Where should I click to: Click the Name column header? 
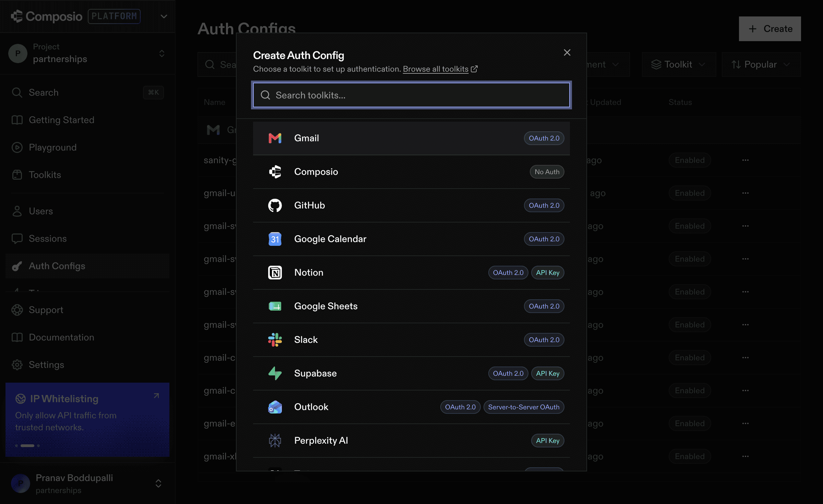click(214, 102)
